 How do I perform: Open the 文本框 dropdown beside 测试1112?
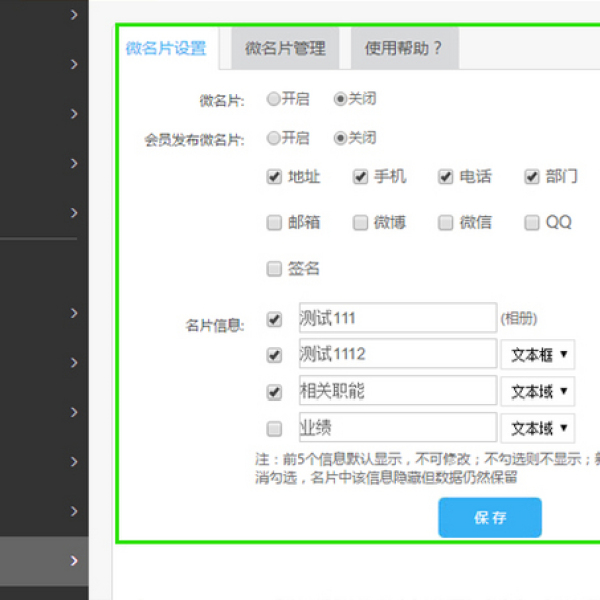[x=538, y=354]
